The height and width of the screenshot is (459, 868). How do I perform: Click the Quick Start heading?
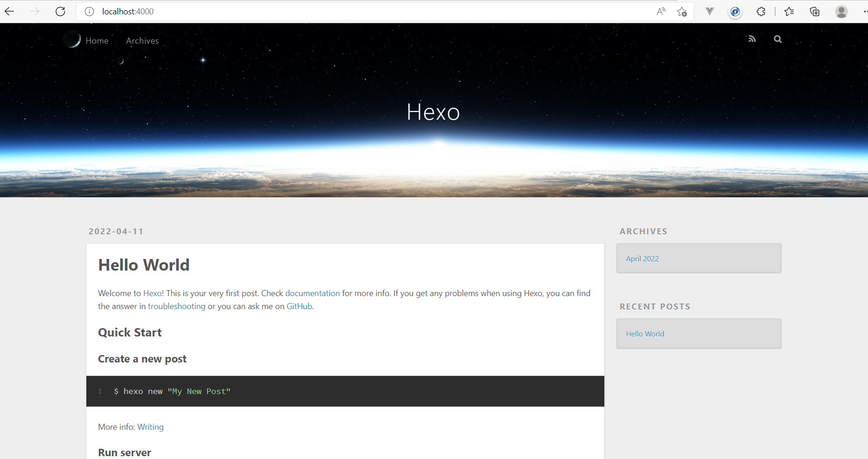pyautogui.click(x=130, y=332)
